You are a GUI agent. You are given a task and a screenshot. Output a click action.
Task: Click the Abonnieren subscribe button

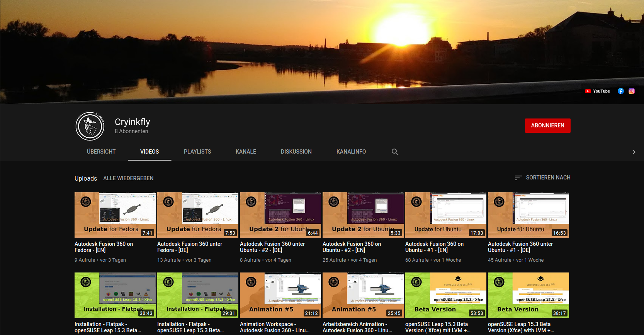(x=547, y=125)
